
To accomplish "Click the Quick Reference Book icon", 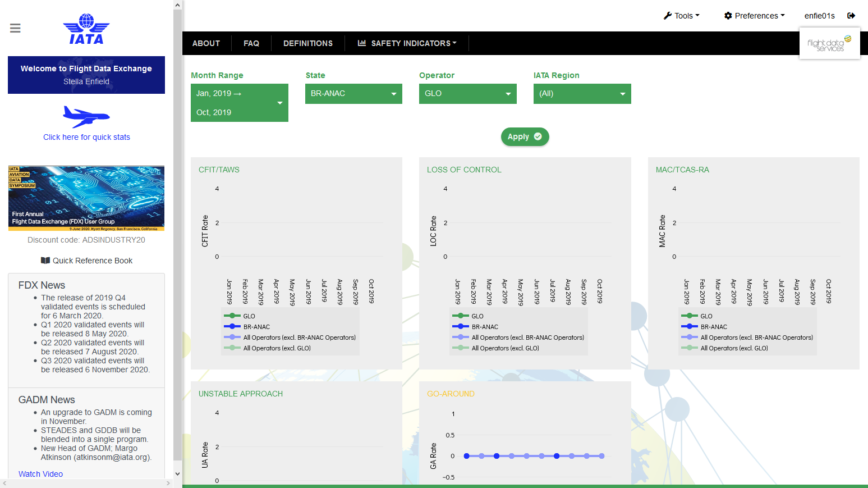I will [x=45, y=261].
